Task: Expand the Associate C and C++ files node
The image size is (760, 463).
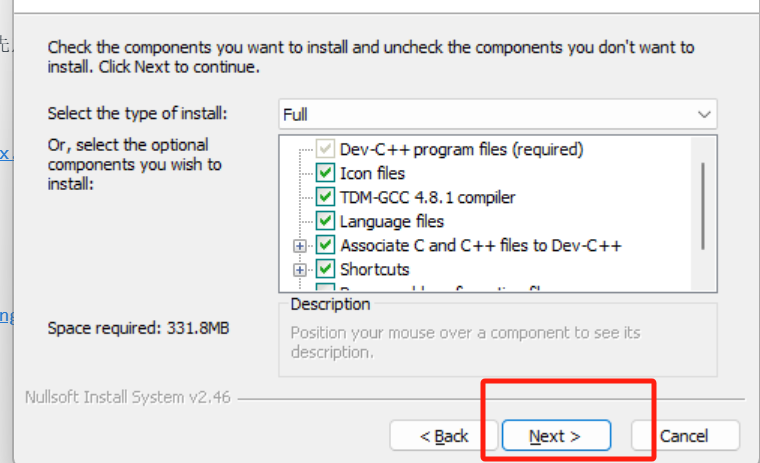Action: [299, 245]
